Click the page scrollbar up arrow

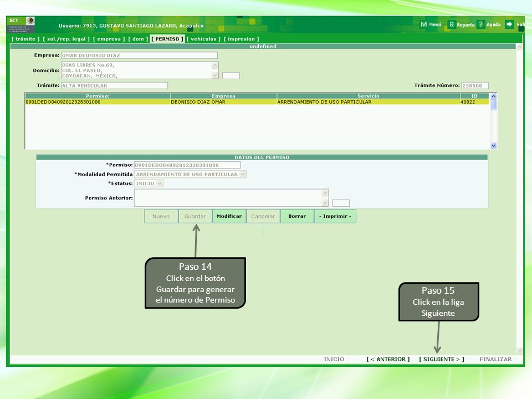(519, 47)
